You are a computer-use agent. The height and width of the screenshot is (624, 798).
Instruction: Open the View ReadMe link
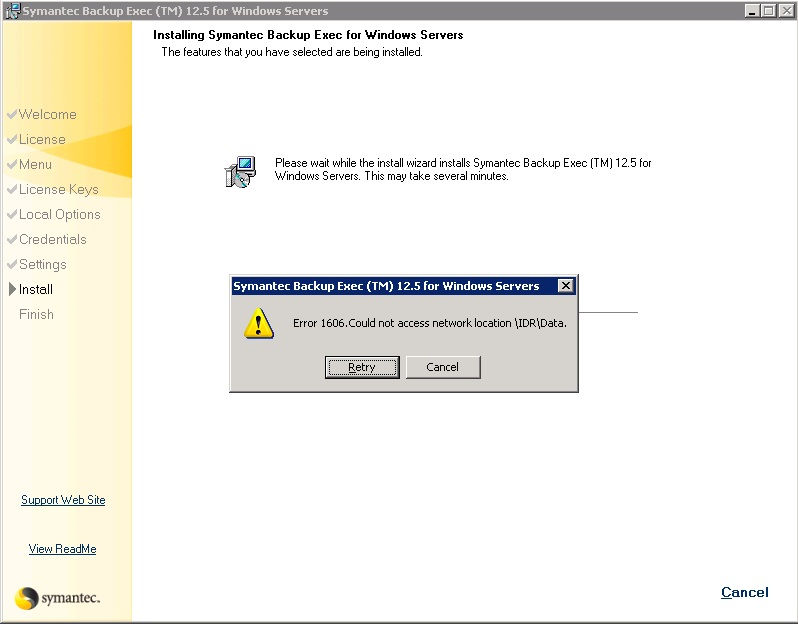click(62, 549)
